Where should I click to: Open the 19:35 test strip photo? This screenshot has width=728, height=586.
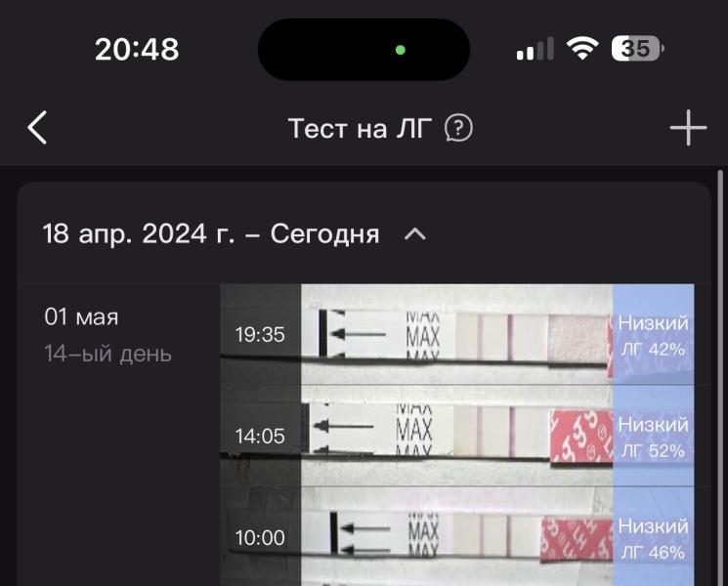(457, 334)
